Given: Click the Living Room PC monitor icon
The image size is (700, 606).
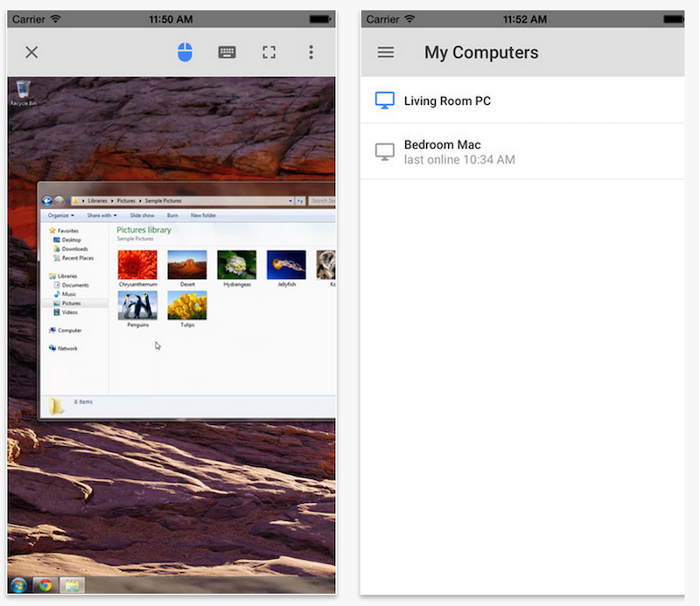Looking at the screenshot, I should [x=384, y=101].
